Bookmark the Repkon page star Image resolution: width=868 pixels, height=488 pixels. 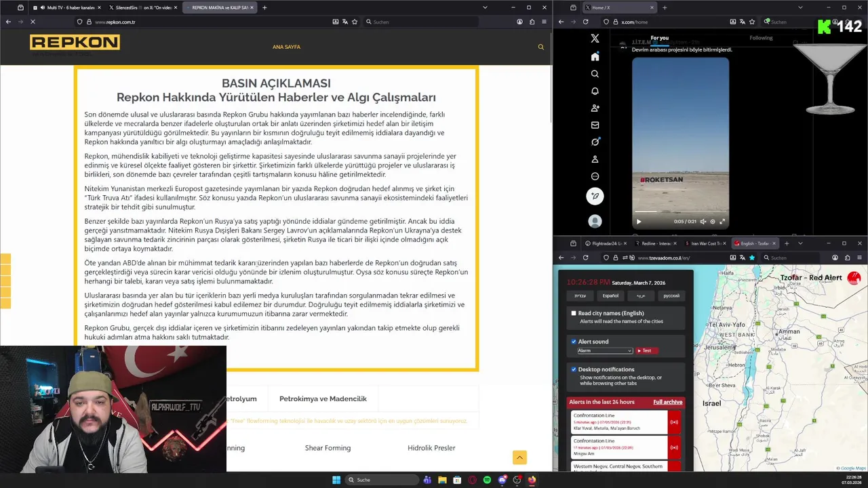(x=355, y=22)
